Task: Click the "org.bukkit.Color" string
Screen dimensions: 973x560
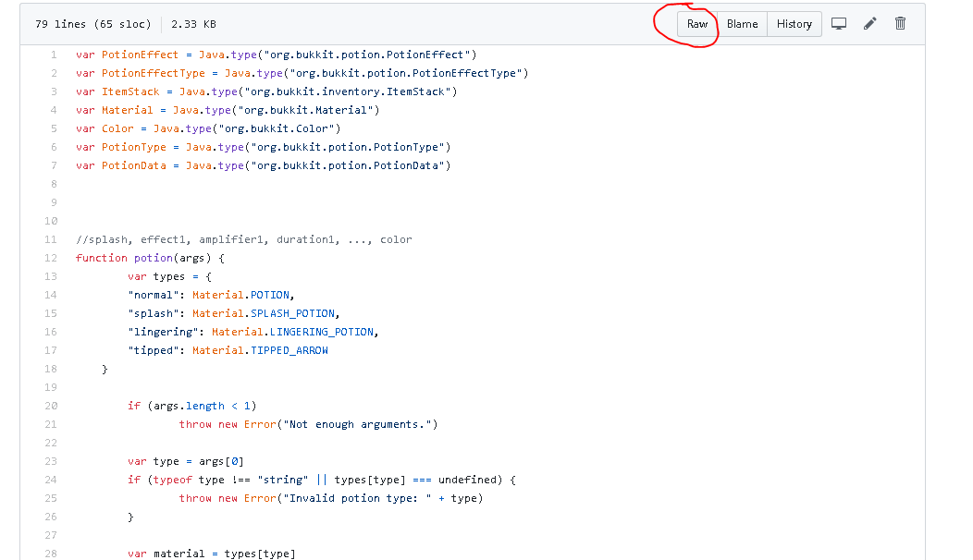Action: [277, 128]
